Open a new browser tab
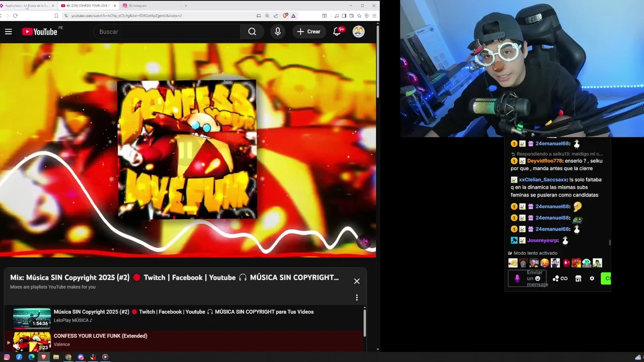 [186, 6]
